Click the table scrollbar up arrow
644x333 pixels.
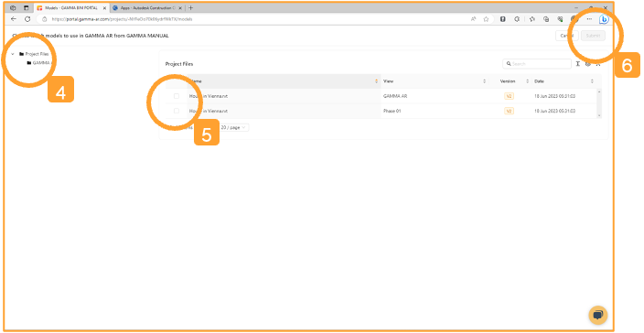(599, 92)
